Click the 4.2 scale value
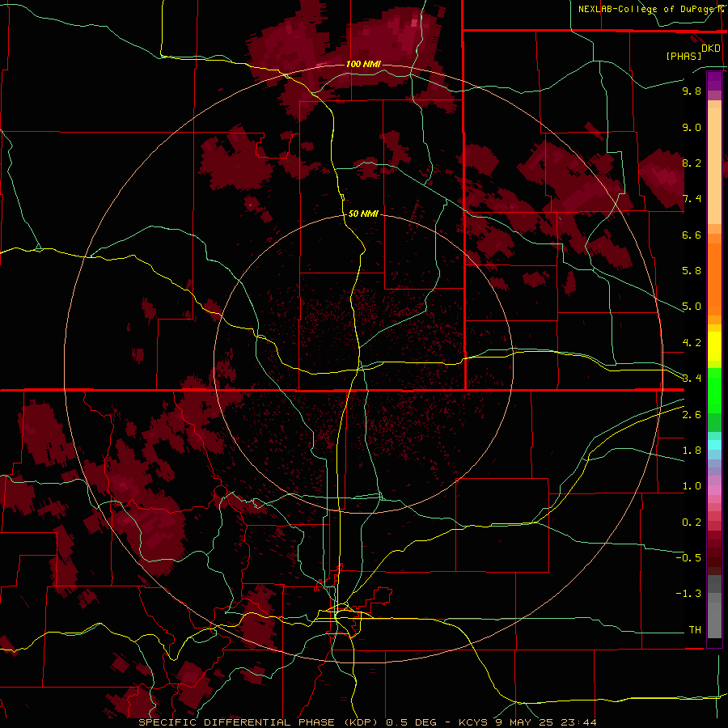The width and height of the screenshot is (728, 728). [692, 343]
